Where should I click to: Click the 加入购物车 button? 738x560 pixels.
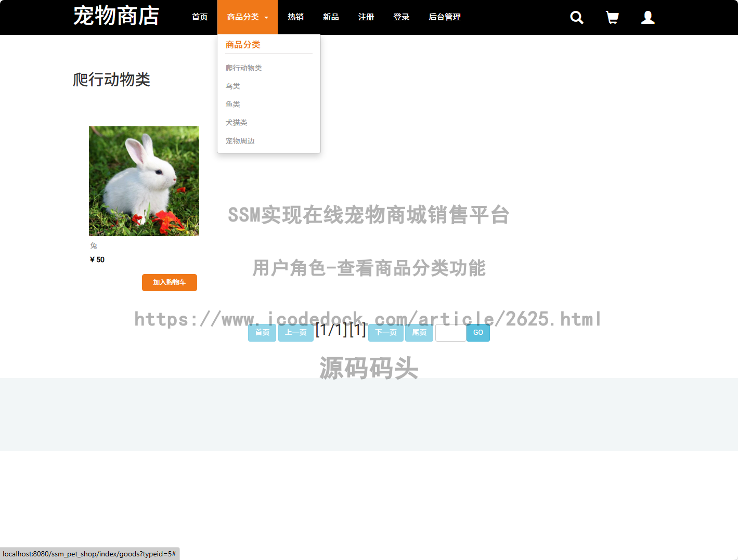[169, 282]
